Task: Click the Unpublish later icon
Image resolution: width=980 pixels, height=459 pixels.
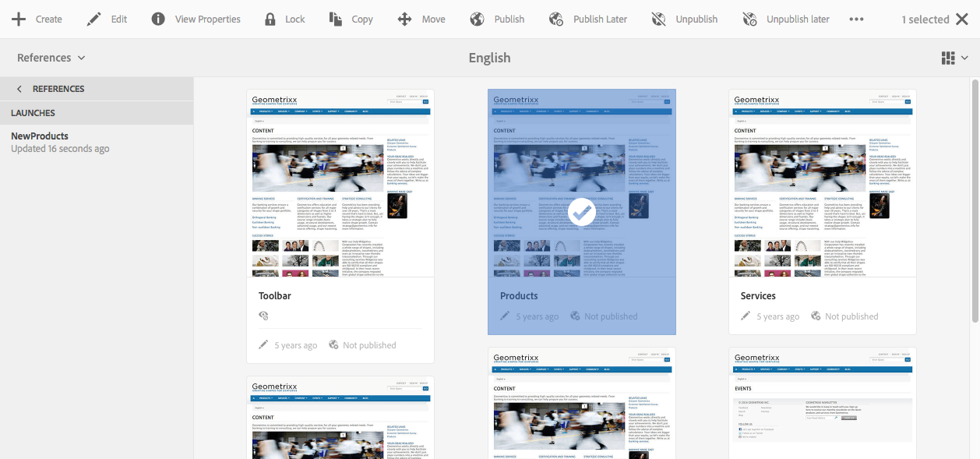Action: tap(749, 19)
